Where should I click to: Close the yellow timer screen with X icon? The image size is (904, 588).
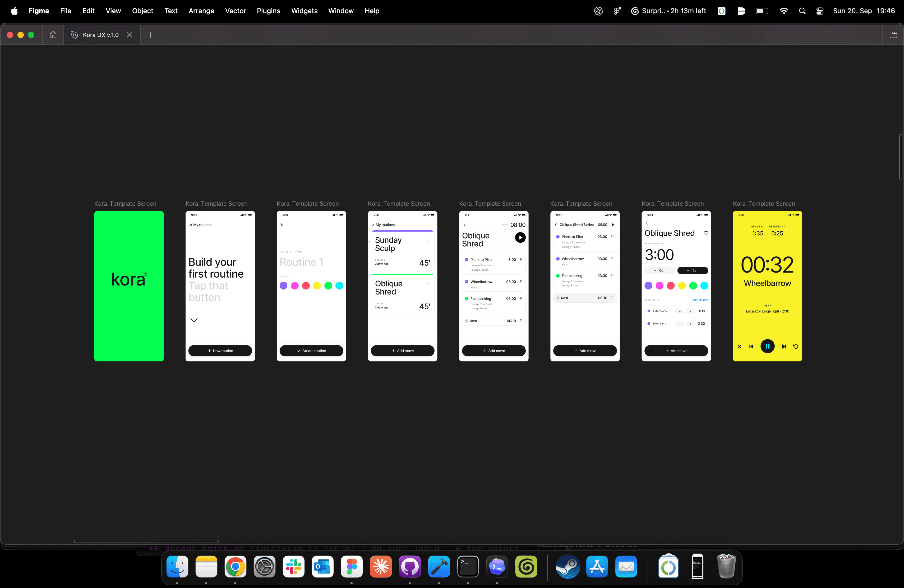pyautogui.click(x=739, y=346)
